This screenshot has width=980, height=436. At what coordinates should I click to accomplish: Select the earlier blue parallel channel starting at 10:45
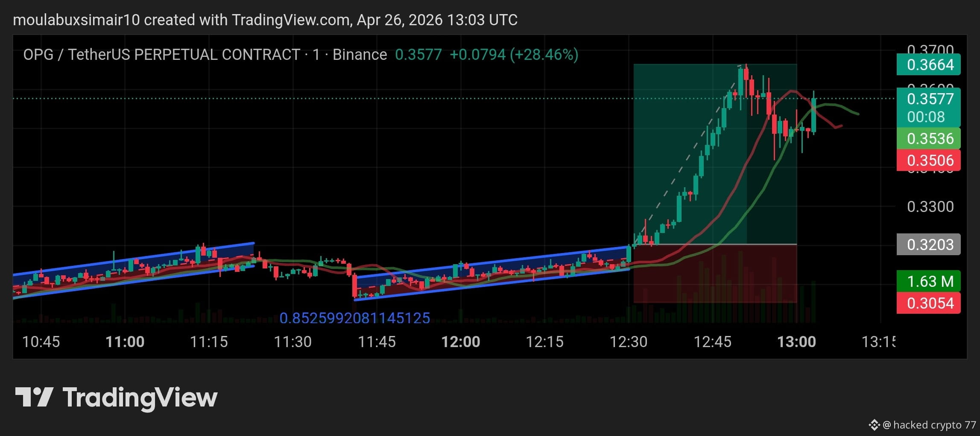(x=134, y=271)
